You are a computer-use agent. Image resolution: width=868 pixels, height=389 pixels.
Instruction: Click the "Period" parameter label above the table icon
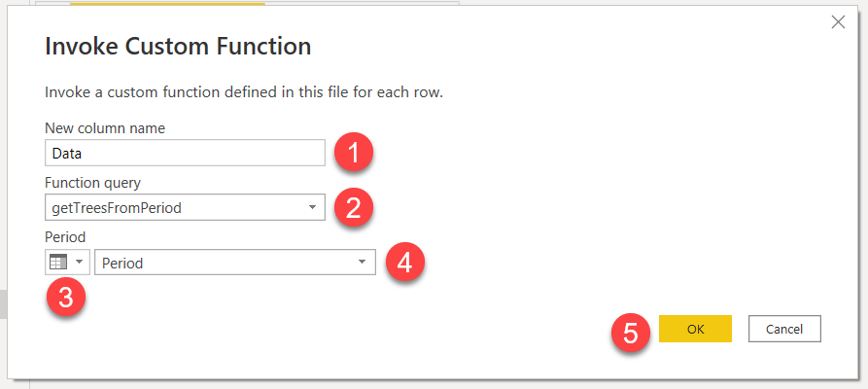(x=64, y=236)
